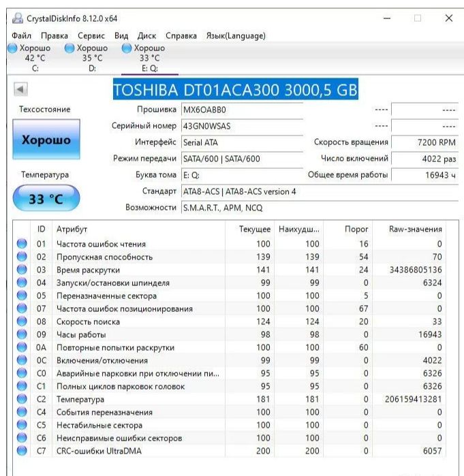Click status icon for attribute 03
Image resolution: width=464 pixels, height=476 pixels.
coord(22,270)
